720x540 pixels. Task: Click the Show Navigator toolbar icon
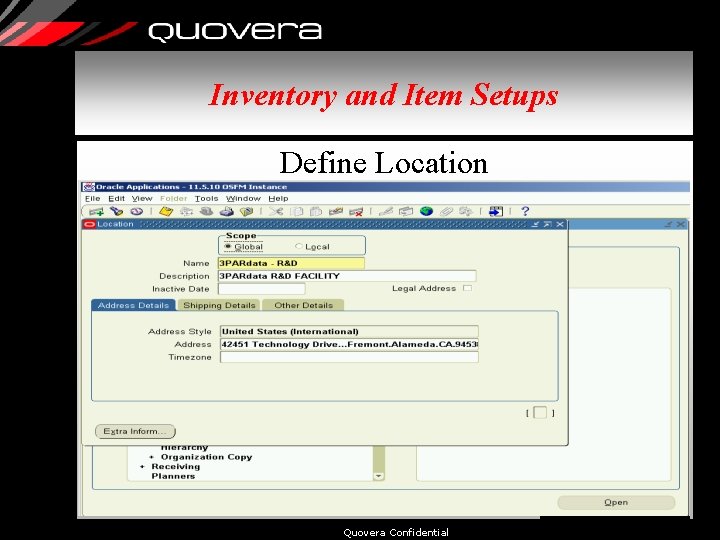[136, 211]
